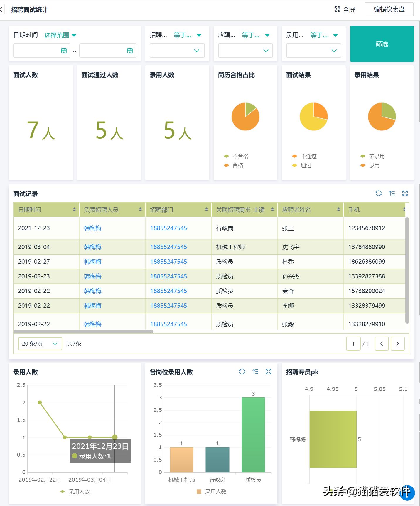Open the start date calendar picker icon

(x=64, y=51)
